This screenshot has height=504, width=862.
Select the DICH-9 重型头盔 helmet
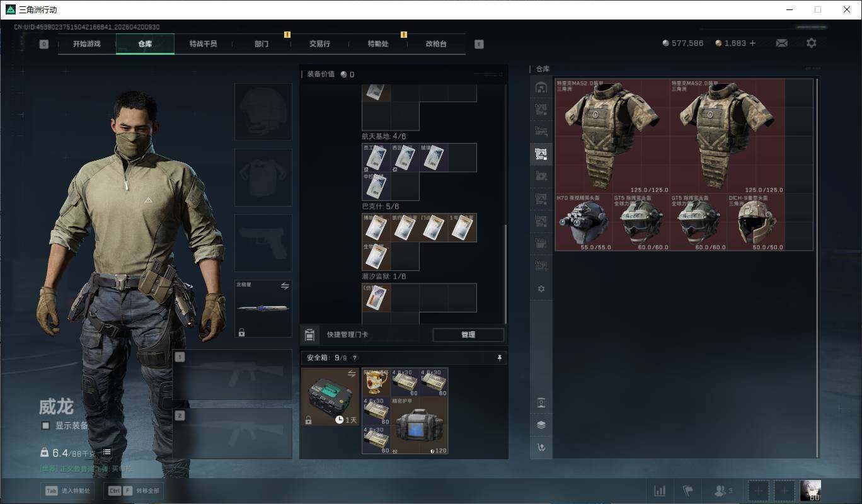click(756, 222)
